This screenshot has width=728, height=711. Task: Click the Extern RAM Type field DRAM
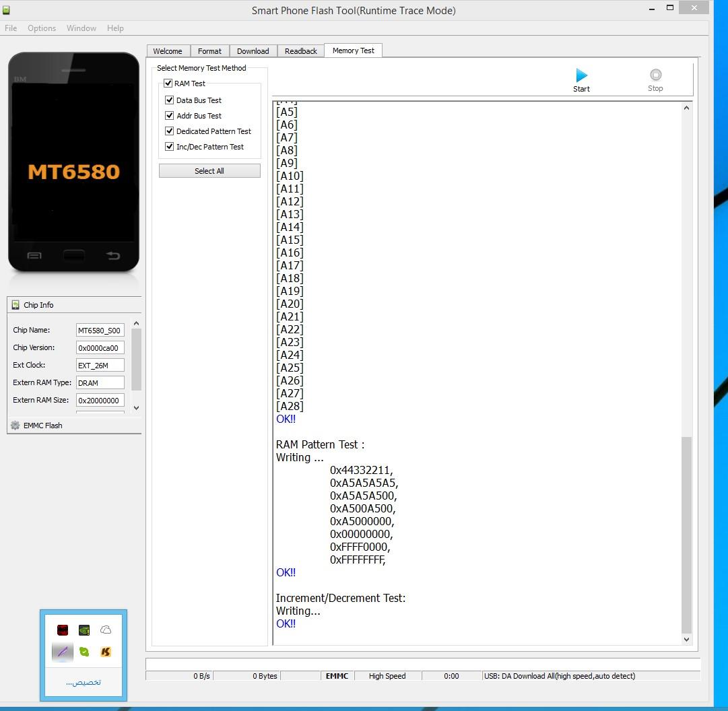click(100, 383)
